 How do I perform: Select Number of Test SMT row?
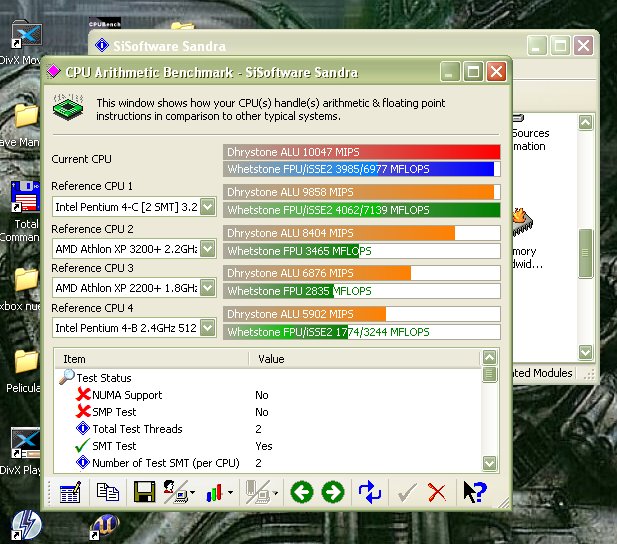268,463
